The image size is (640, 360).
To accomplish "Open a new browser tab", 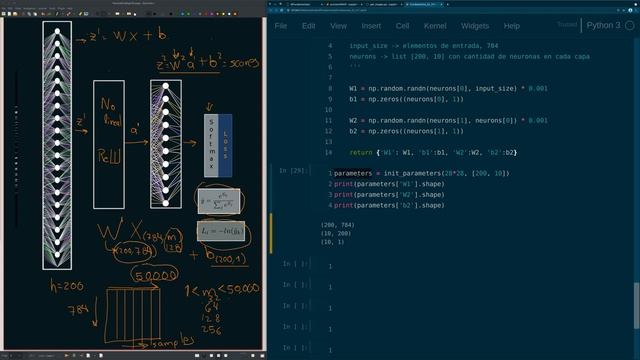I will click(x=448, y=4).
